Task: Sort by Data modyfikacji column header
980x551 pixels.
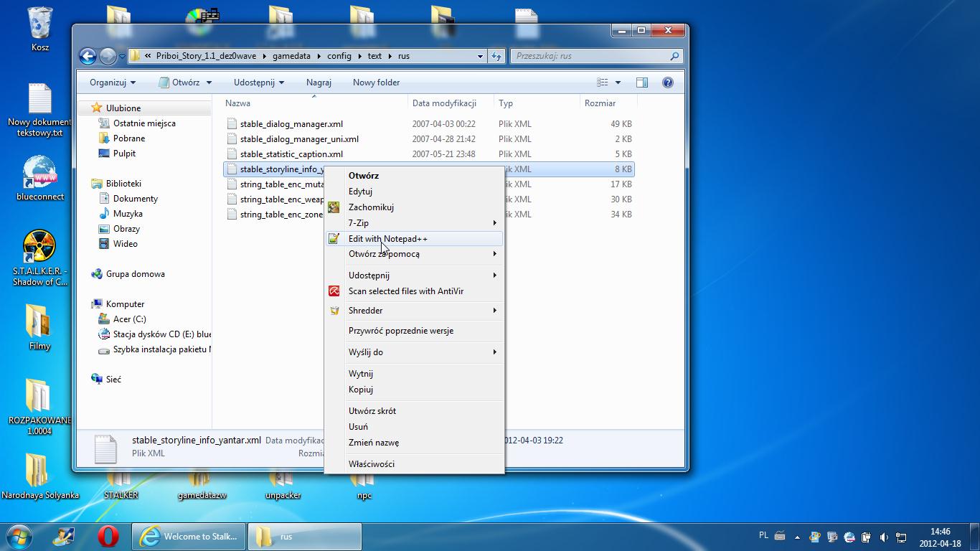Action: pyautogui.click(x=451, y=103)
